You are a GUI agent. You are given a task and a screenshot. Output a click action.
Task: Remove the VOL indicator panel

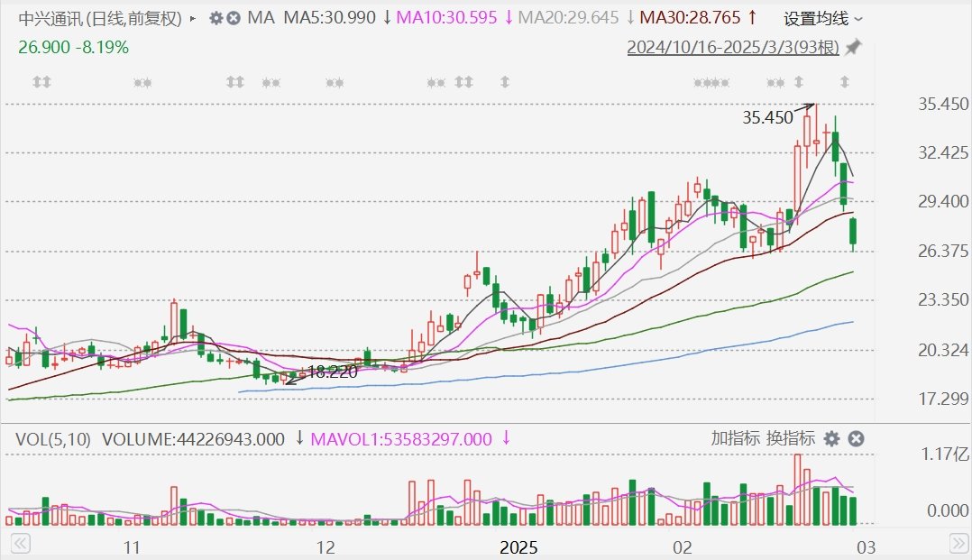[x=856, y=439]
